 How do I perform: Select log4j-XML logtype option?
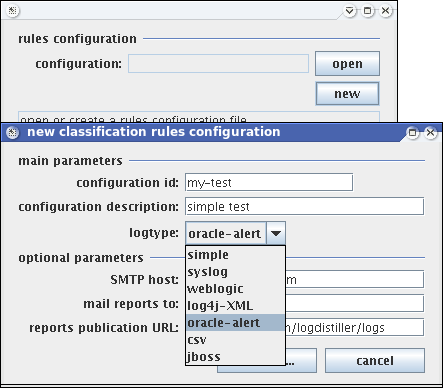point(235,306)
